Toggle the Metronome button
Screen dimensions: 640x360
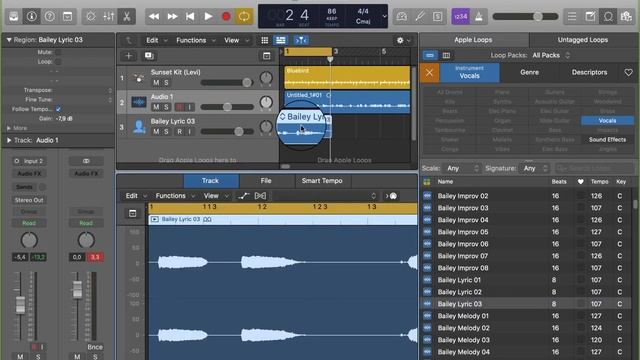(x=479, y=16)
